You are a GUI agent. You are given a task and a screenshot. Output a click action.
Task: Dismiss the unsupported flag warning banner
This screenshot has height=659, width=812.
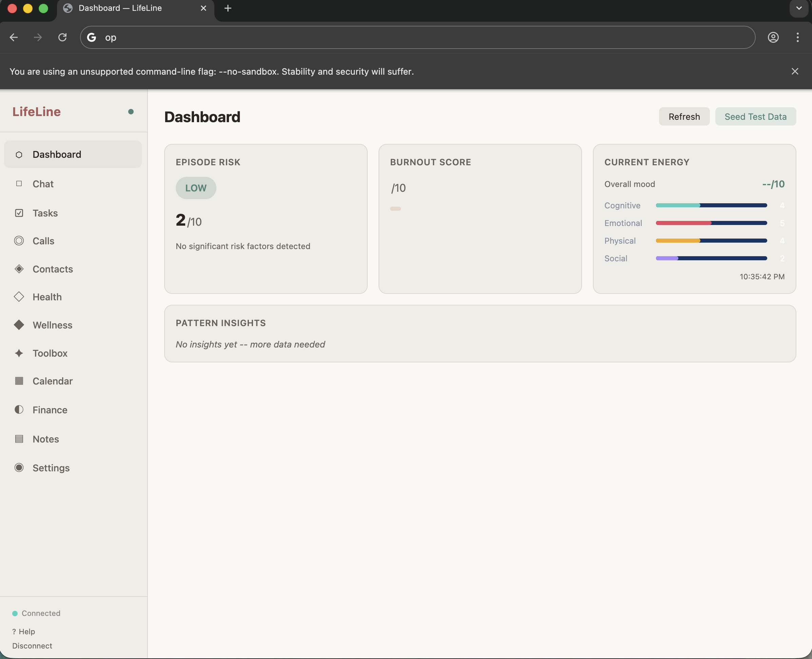pos(795,71)
